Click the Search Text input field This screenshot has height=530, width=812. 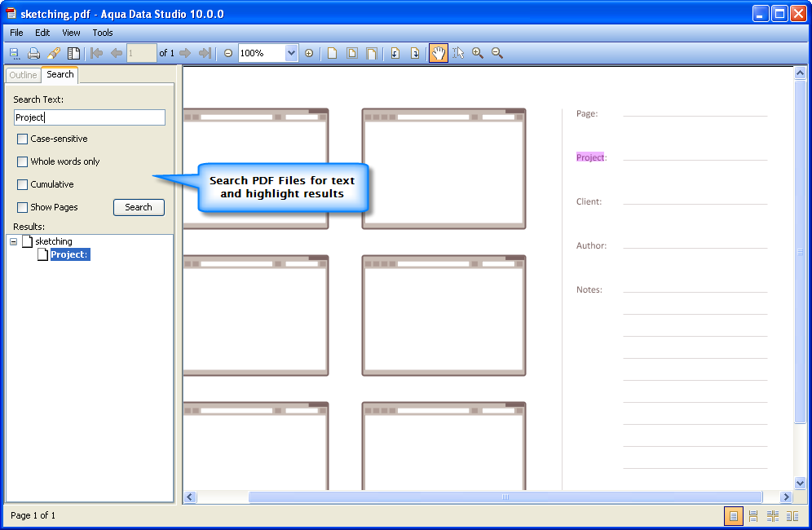pos(90,117)
